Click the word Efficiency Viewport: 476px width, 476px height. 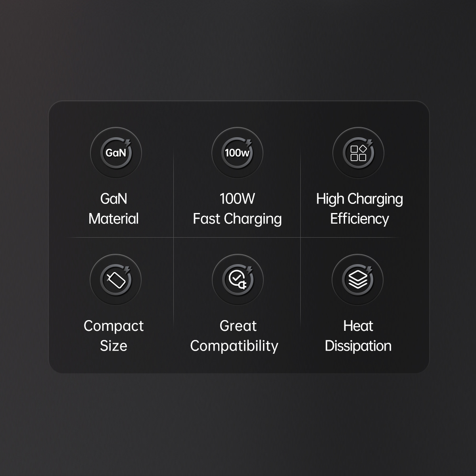pyautogui.click(x=359, y=219)
